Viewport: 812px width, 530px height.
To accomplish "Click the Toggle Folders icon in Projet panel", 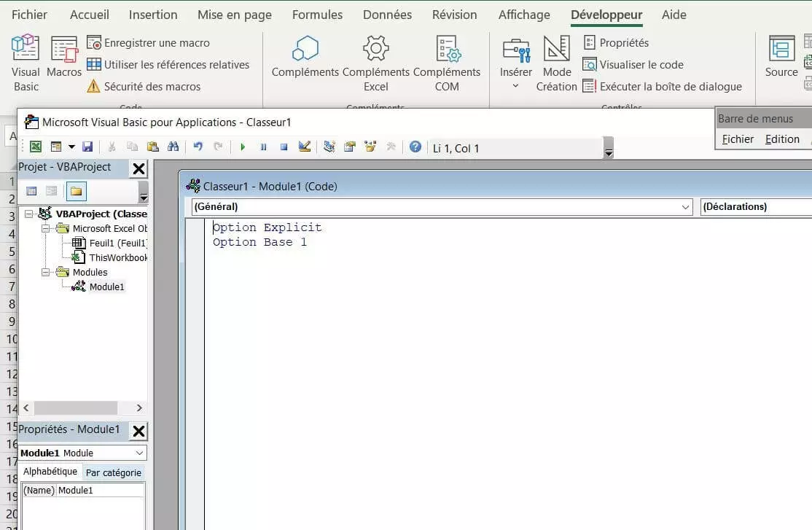I will (75, 190).
